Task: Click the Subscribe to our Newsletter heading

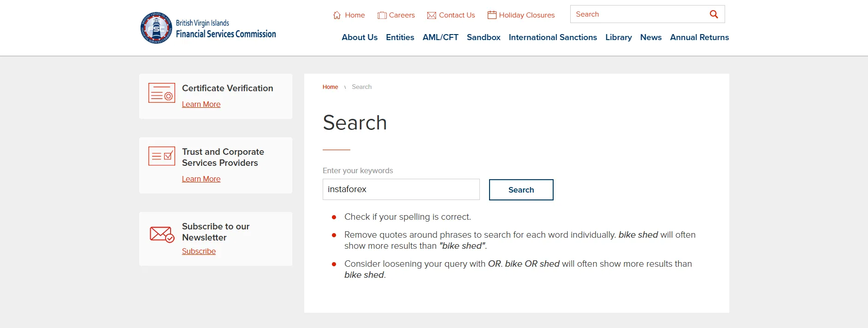Action: [x=216, y=232]
